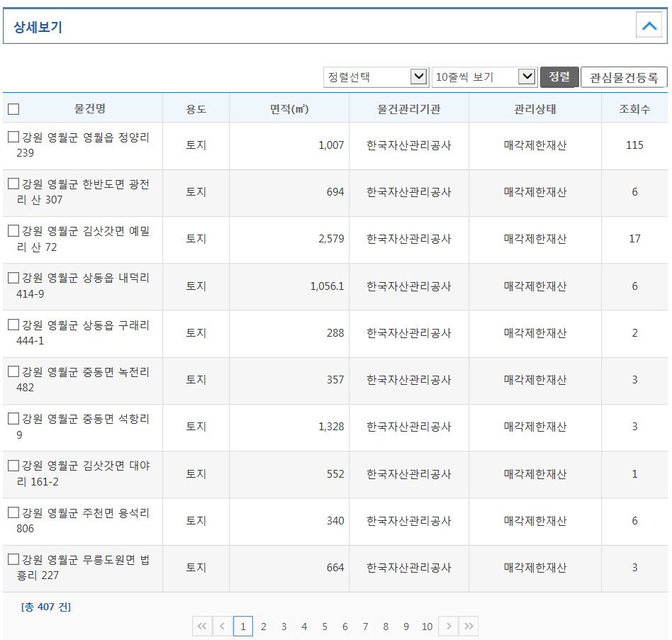Go to page 3
This screenshot has height=640, width=672.
point(284,627)
